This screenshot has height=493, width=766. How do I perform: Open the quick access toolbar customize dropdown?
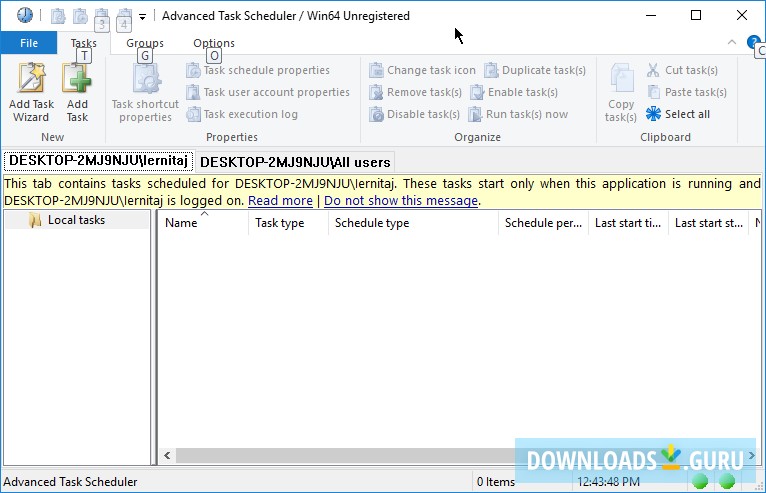[x=142, y=17]
